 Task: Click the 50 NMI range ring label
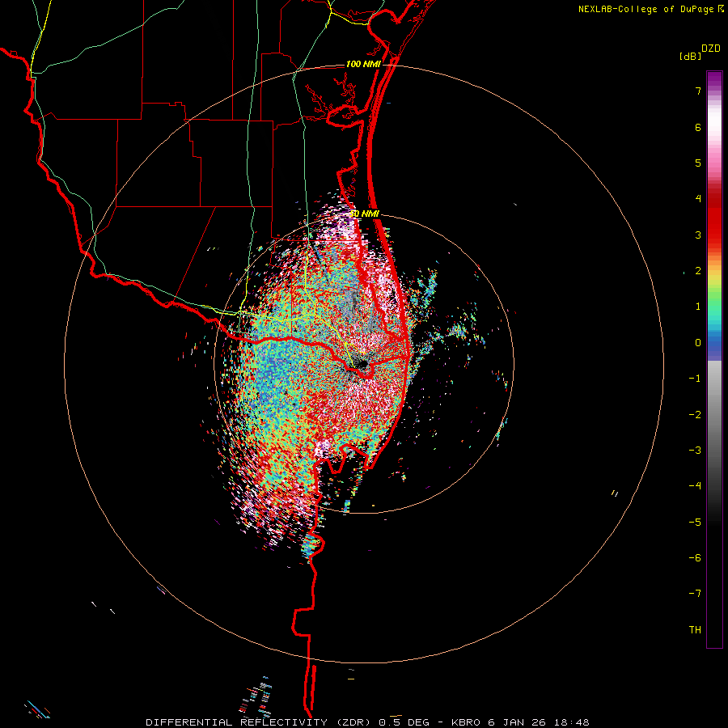click(x=365, y=214)
